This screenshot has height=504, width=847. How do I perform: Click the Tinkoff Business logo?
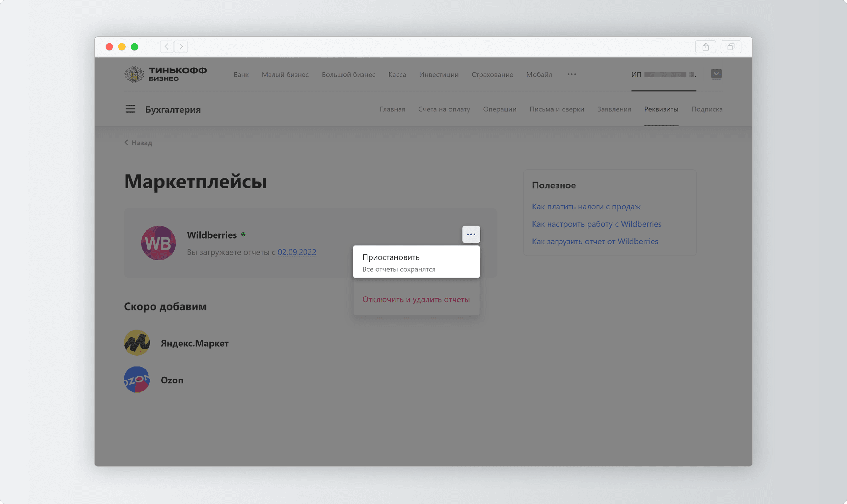(166, 74)
